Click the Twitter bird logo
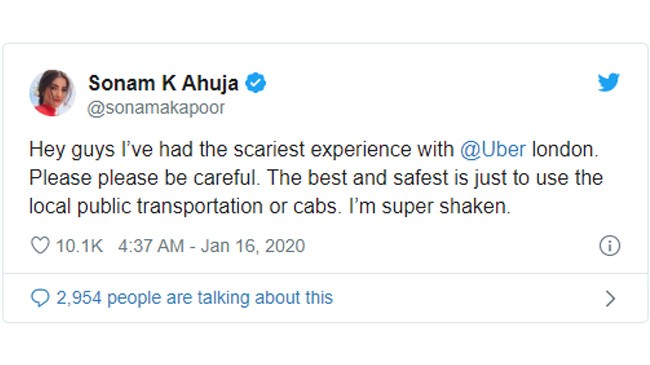This screenshot has height=365, width=650. [609, 82]
